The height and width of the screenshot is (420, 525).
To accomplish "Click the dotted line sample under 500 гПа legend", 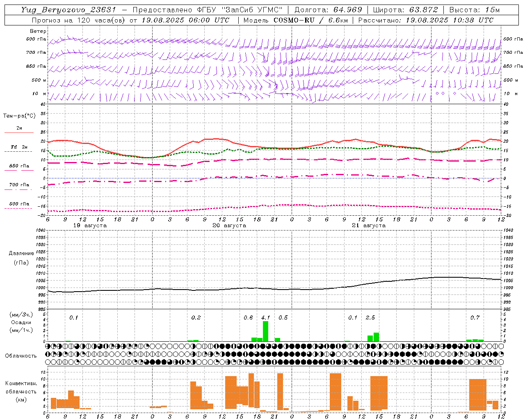I will [18, 208].
